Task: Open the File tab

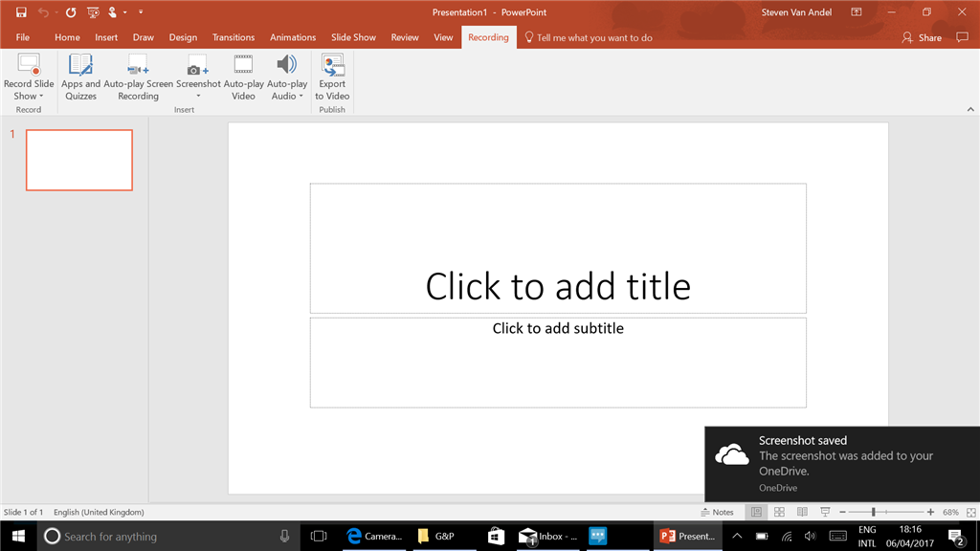Action: (23, 37)
